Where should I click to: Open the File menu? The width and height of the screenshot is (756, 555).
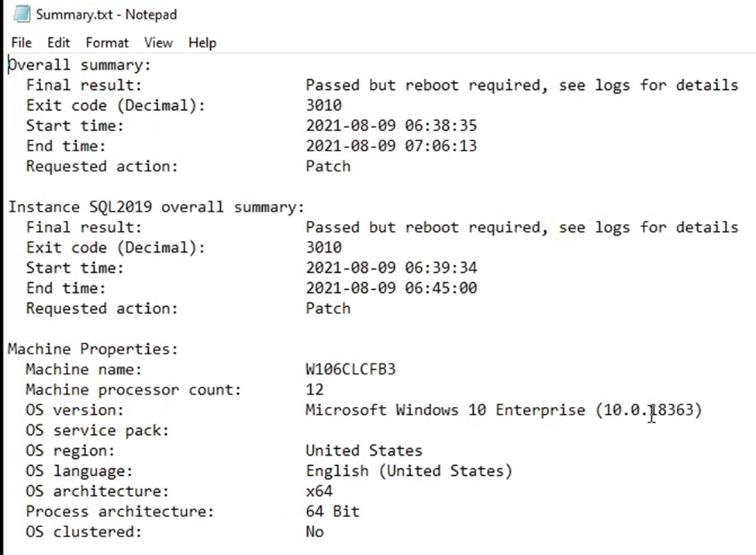pos(21,43)
